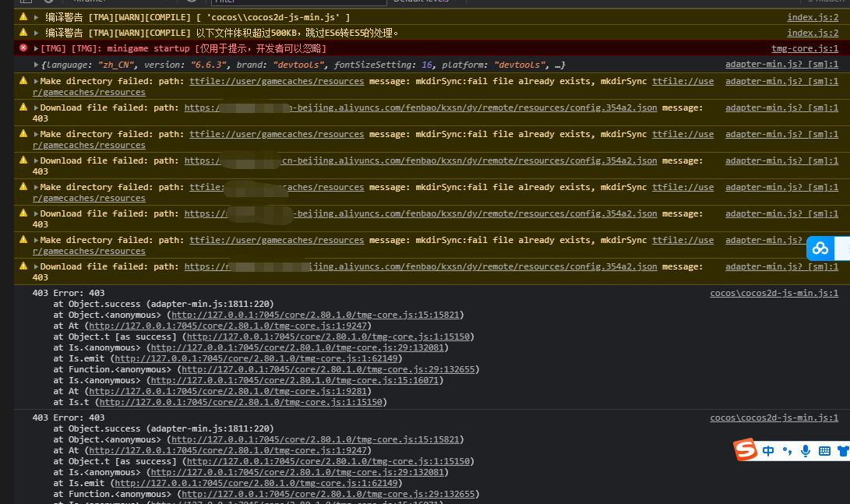850x504 pixels.
Task: Click warning icon of the 500KB compile warning
Action: pos(23,33)
